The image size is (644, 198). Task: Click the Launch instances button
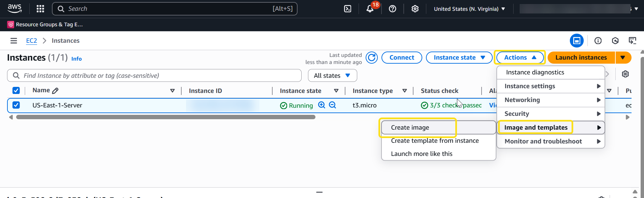pos(581,58)
